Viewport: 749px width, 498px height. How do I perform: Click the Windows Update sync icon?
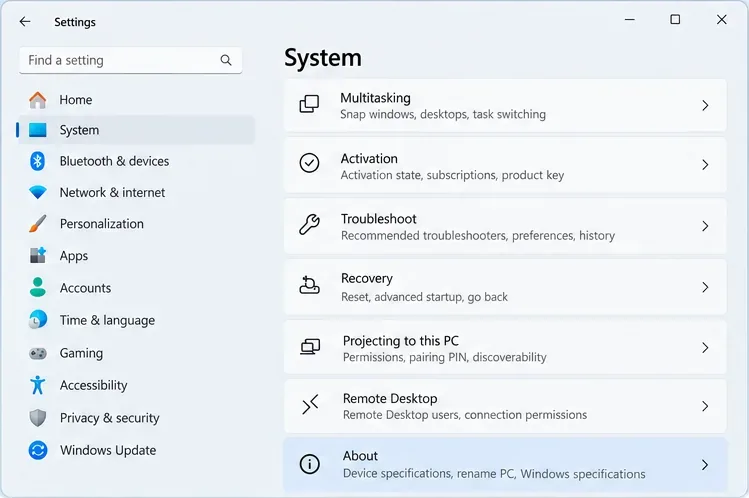click(x=38, y=450)
